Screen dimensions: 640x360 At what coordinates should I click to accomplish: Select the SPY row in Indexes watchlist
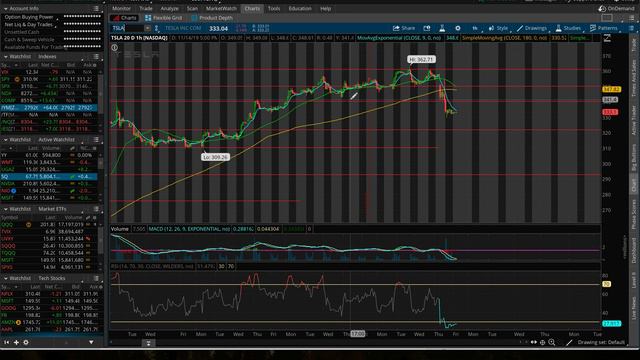pos(49,79)
